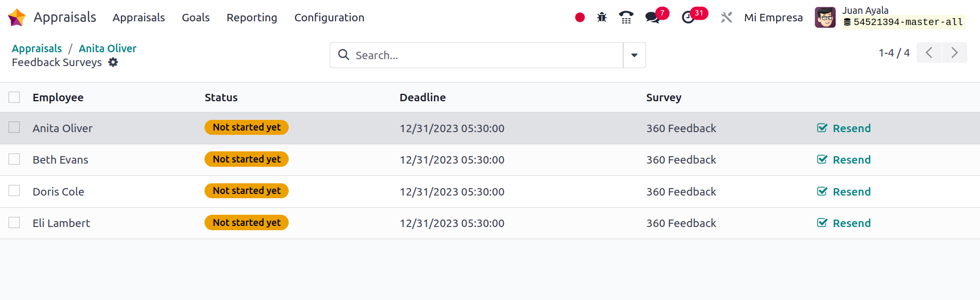
Task: Click the red recording dot icon
Action: (580, 18)
